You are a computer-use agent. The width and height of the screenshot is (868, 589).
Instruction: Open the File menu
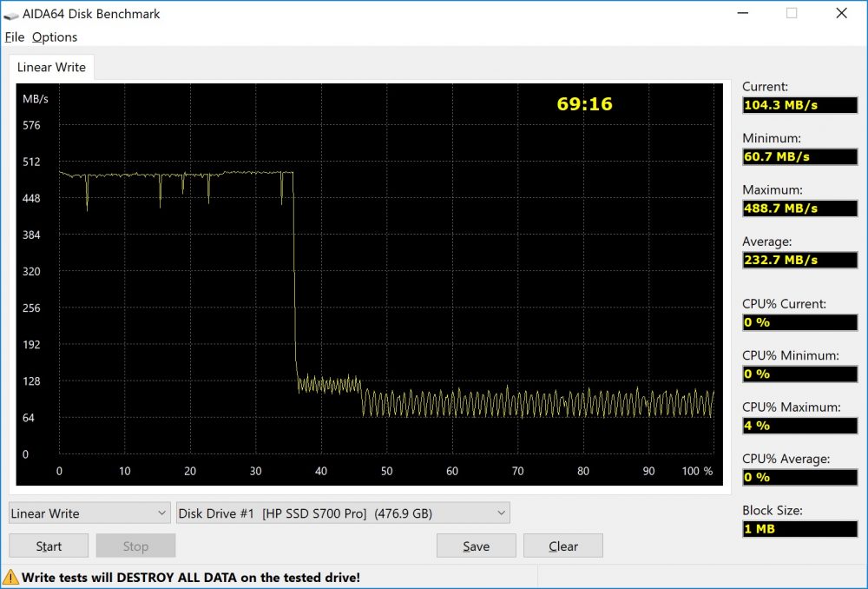coord(15,37)
